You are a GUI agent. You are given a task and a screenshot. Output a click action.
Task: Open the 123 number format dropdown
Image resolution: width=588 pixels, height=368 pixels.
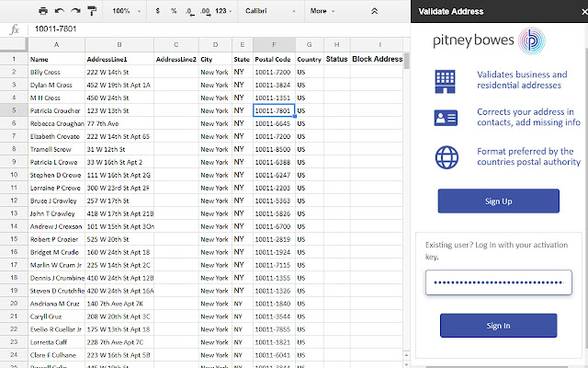[223, 11]
